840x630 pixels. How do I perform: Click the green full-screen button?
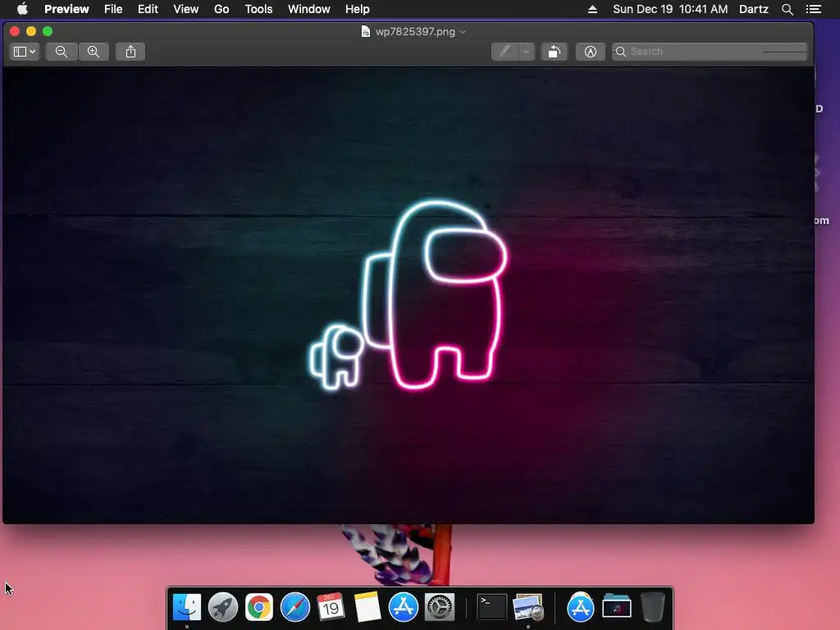[48, 32]
